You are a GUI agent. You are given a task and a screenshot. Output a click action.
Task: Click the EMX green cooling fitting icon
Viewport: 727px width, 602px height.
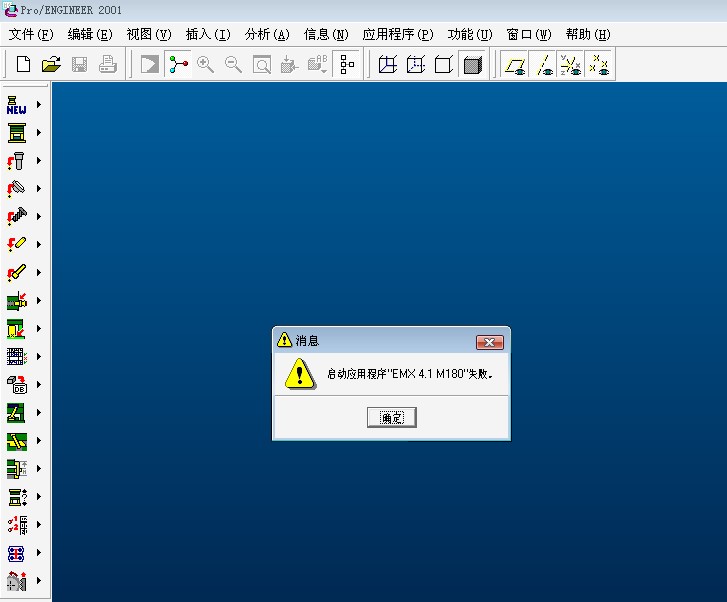(x=17, y=301)
